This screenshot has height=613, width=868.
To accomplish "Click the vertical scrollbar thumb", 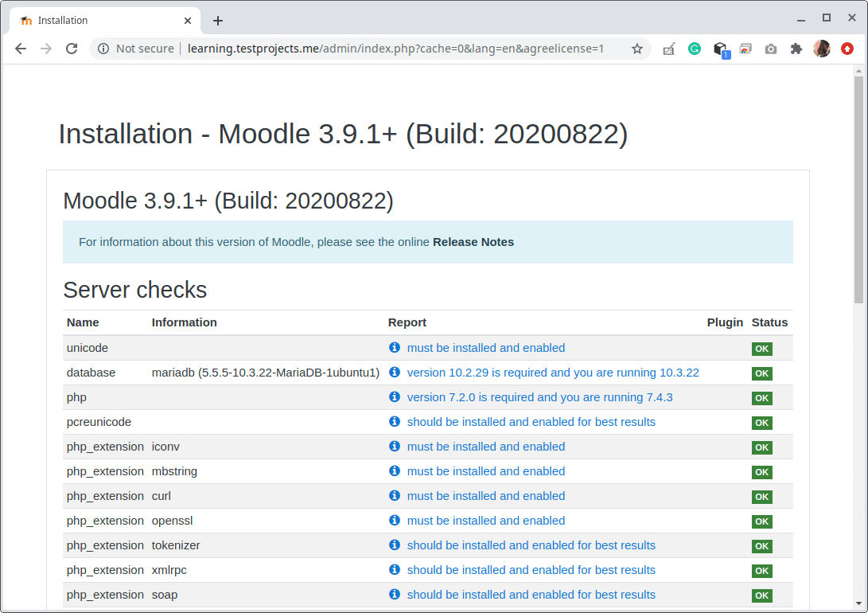I will 858,189.
